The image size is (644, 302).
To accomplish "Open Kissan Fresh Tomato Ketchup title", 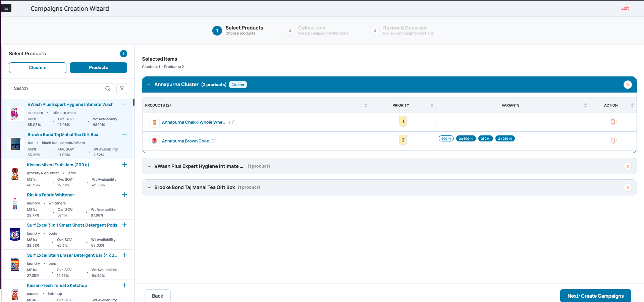I will 57,286.
